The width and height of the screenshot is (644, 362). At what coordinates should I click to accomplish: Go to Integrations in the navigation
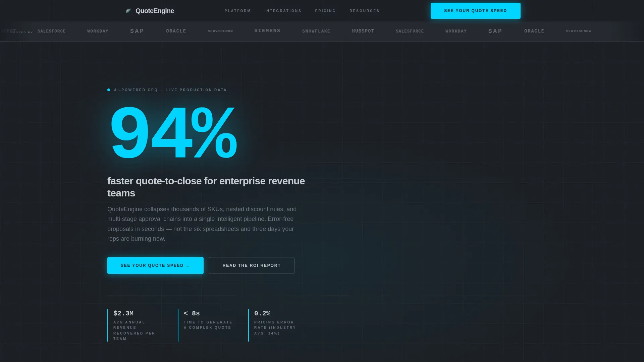283,11
